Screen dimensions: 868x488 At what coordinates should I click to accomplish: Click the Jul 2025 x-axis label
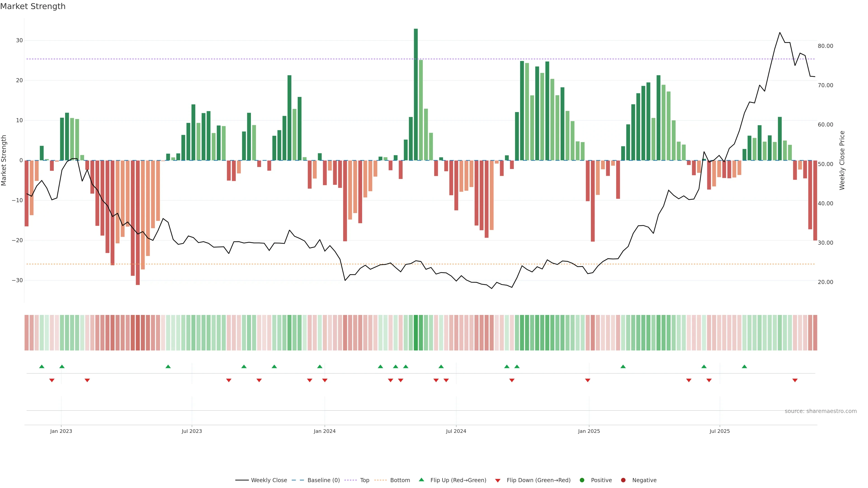pos(719,431)
